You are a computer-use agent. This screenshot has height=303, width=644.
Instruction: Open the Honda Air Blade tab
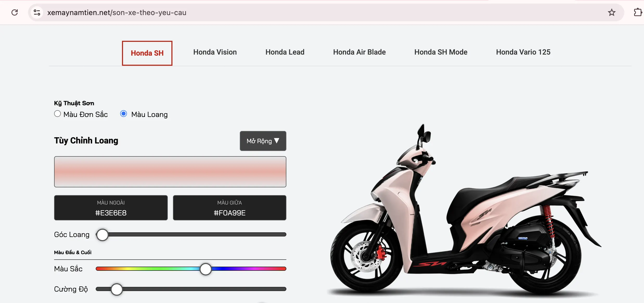pos(359,52)
